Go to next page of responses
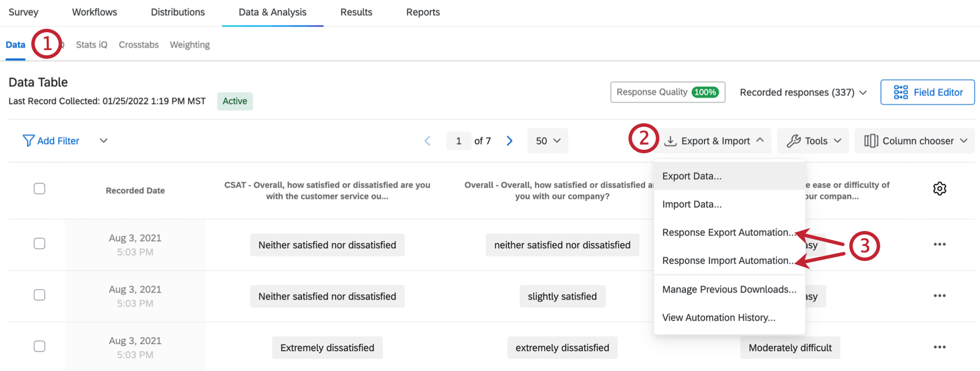The image size is (980, 371). pos(510,141)
